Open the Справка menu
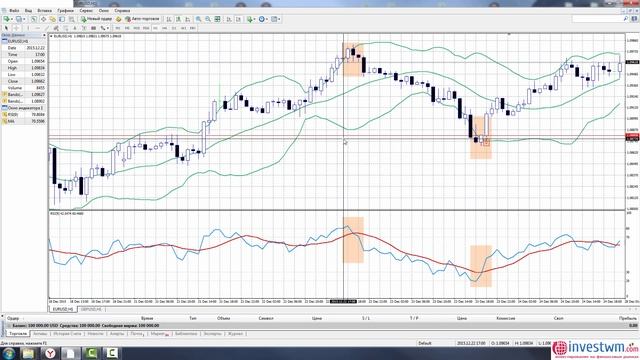This screenshot has height=360, width=640. coord(122,11)
